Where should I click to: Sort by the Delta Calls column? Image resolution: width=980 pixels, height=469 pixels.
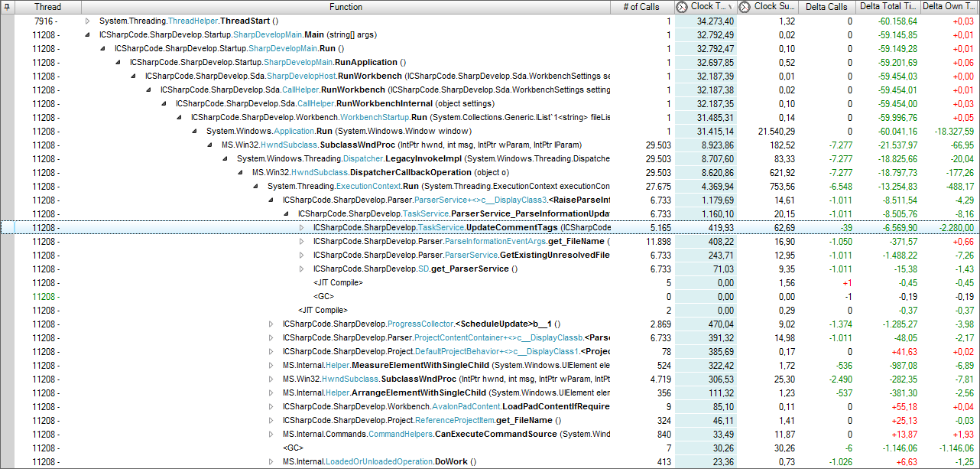pyautogui.click(x=827, y=7)
